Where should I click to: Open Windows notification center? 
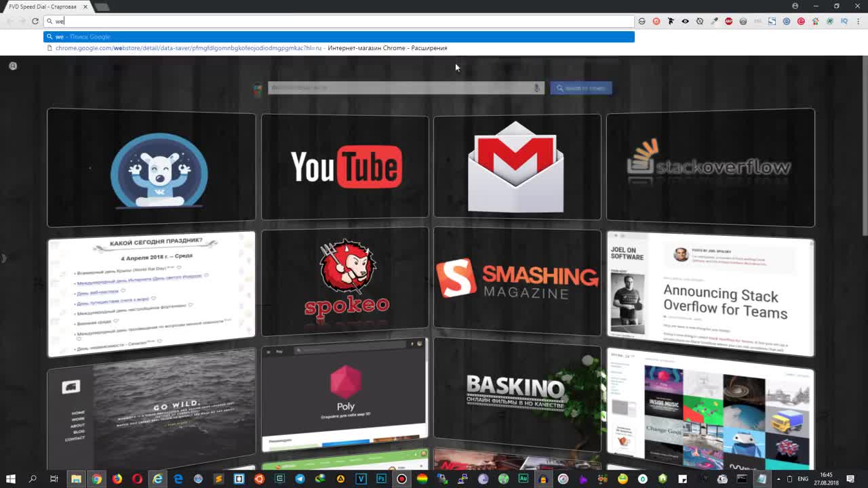(850, 479)
